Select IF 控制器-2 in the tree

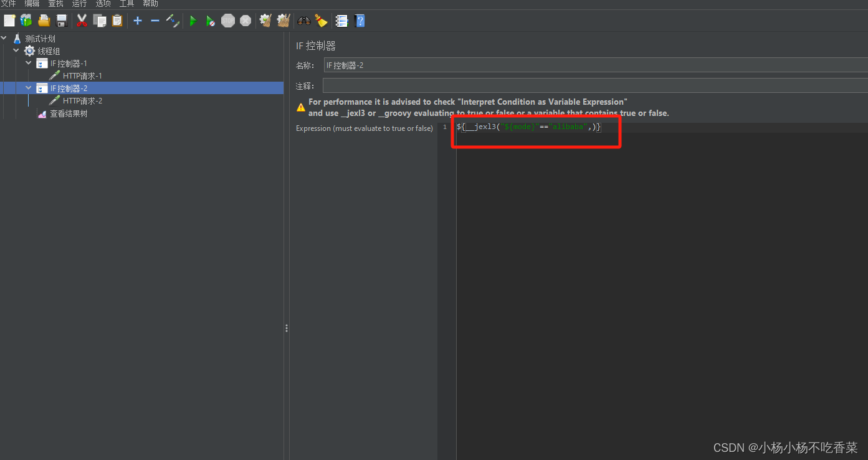pos(69,89)
